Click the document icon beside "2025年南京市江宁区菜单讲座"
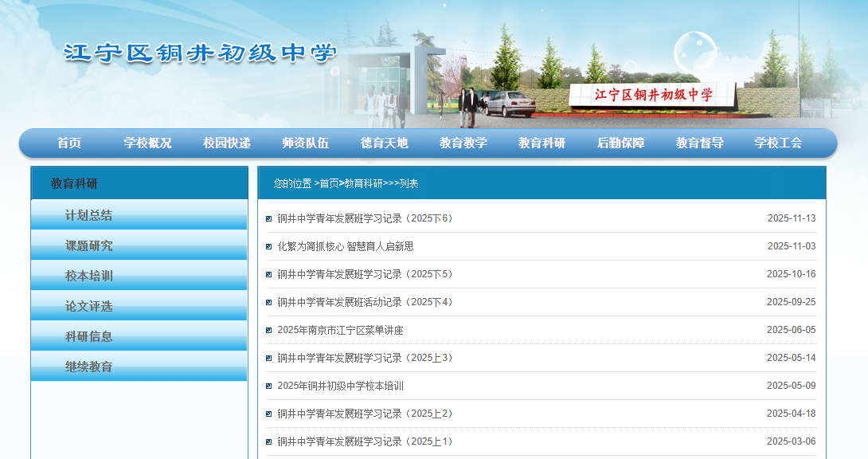Screen dimensions: 868x459 pos(269,329)
